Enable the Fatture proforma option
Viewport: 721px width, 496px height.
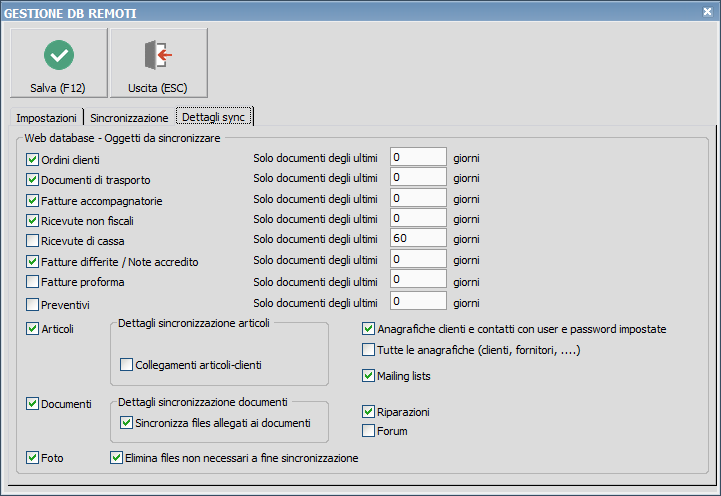(32, 282)
